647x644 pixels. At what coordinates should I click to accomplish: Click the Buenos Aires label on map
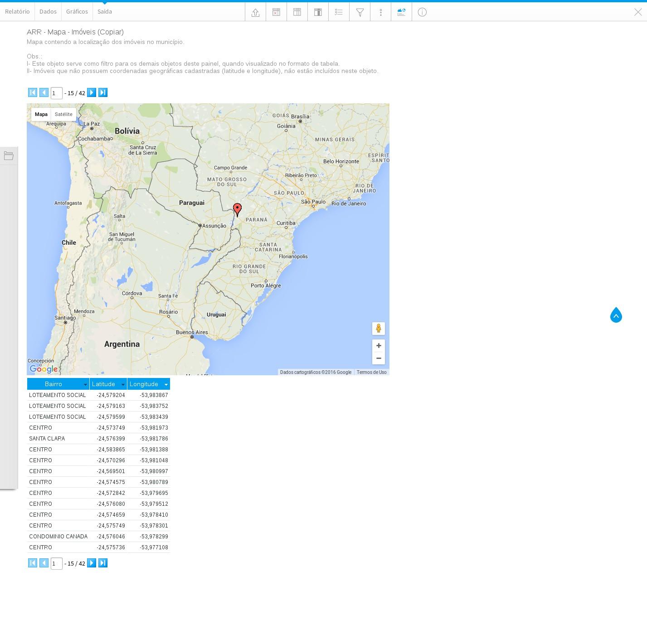[192, 332]
